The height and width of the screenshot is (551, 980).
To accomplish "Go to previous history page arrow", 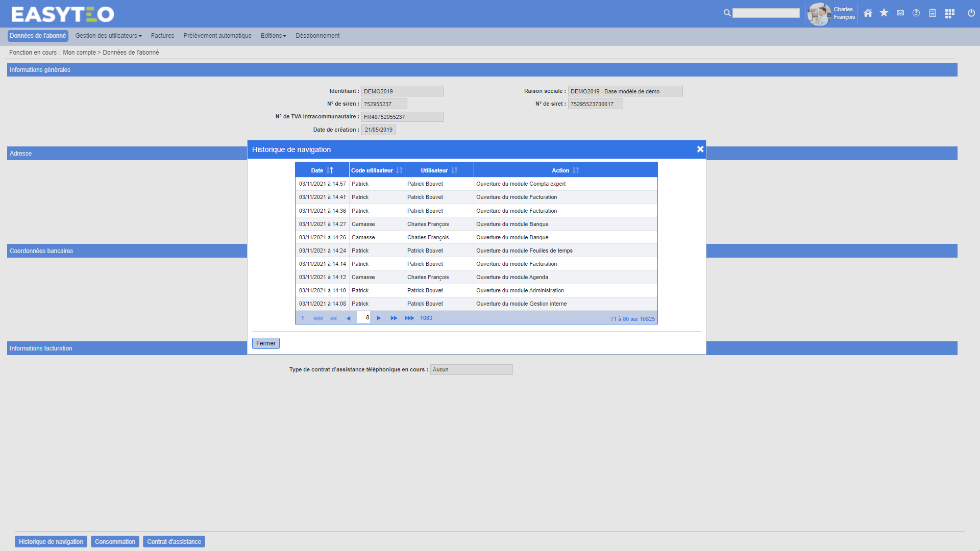I will point(348,318).
